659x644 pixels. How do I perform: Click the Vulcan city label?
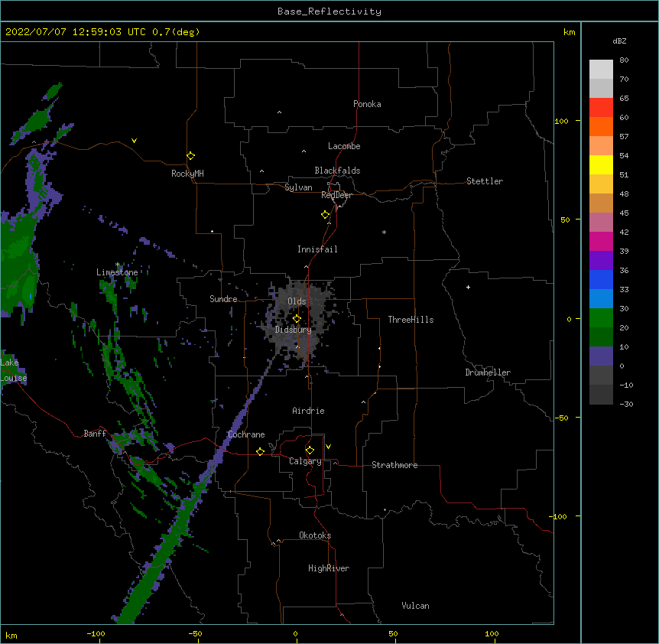click(415, 606)
